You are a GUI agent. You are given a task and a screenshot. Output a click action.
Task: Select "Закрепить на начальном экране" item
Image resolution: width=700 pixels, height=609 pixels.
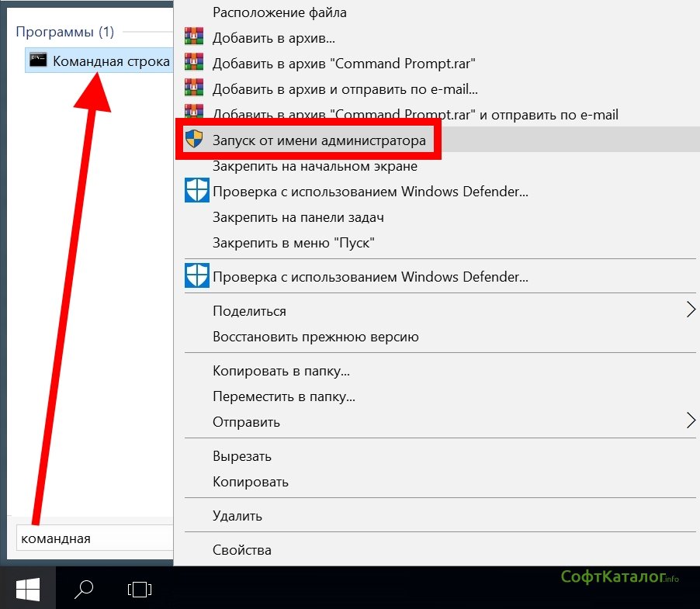314,166
